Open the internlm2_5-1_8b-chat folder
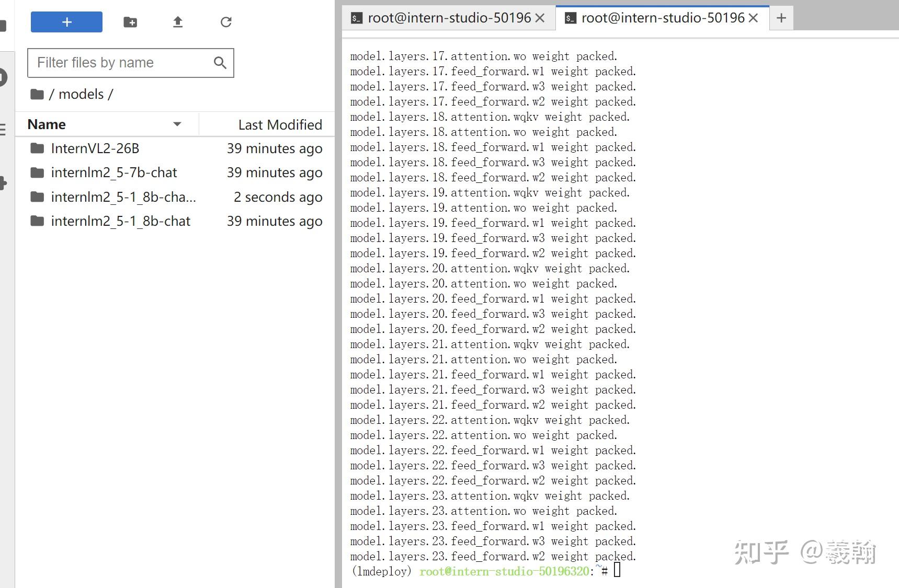This screenshot has width=899, height=588. click(120, 221)
